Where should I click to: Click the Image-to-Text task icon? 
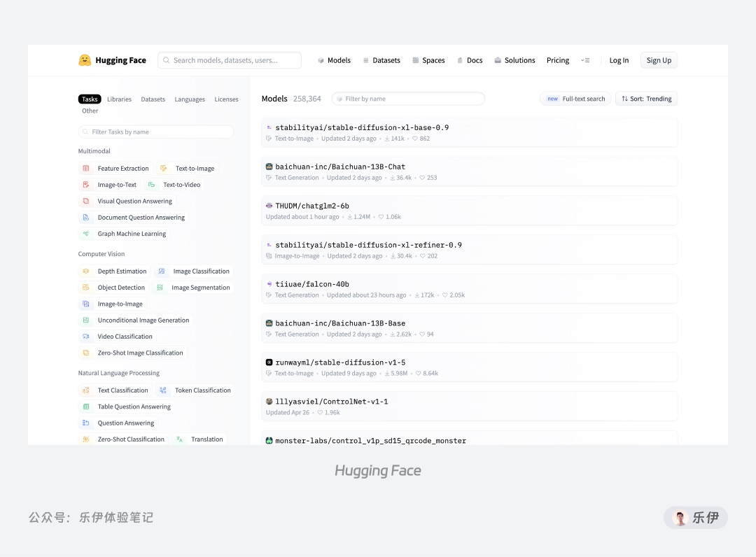[86, 185]
